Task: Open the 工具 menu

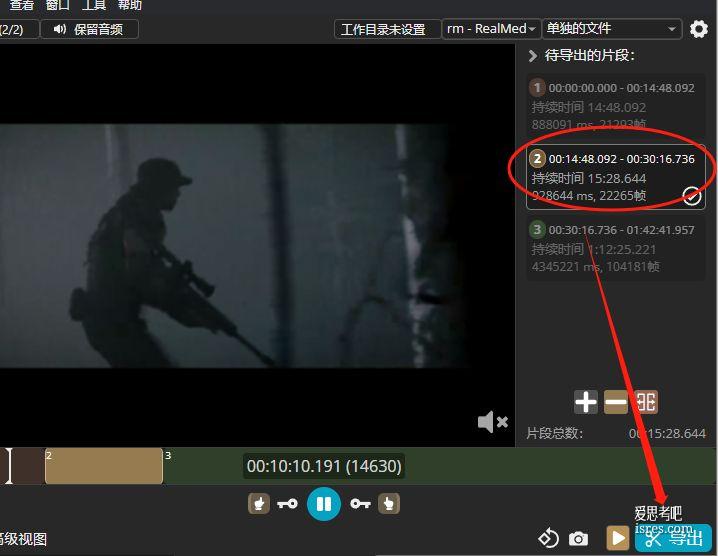Action: click(94, 5)
